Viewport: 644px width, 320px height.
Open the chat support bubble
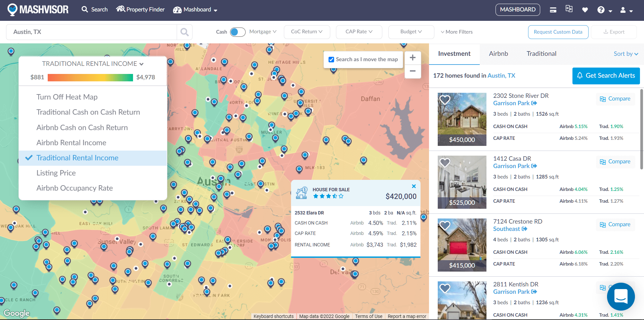(620, 296)
